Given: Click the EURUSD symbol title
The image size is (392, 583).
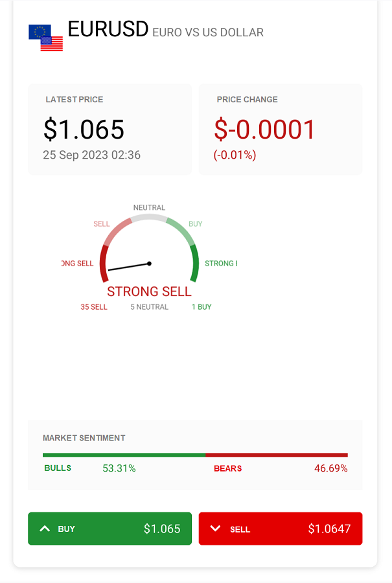Looking at the screenshot, I should tap(108, 29).
